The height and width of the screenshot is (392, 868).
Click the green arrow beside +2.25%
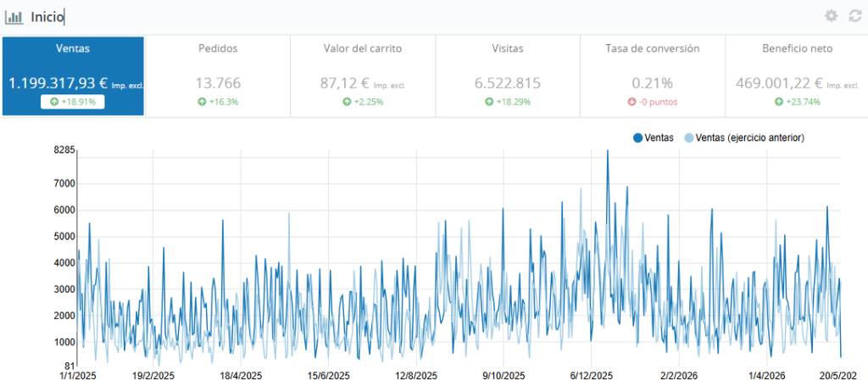click(x=347, y=102)
